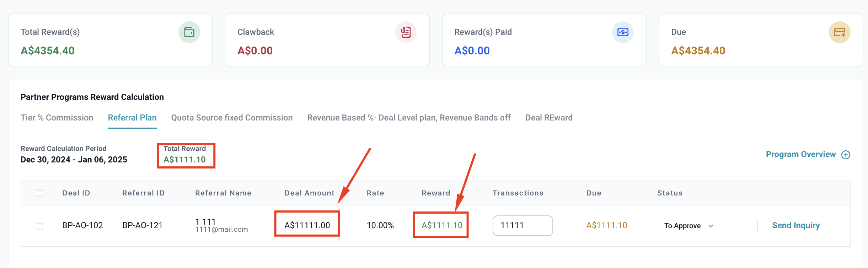
Task: Tick the select-all checkbox in table header
Action: coord(39,193)
